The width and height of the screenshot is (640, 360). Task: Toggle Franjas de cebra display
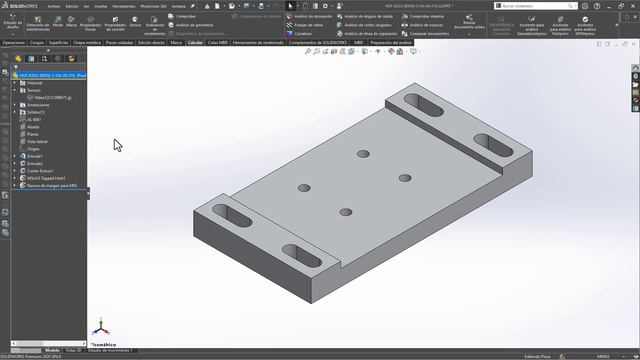pos(305,25)
